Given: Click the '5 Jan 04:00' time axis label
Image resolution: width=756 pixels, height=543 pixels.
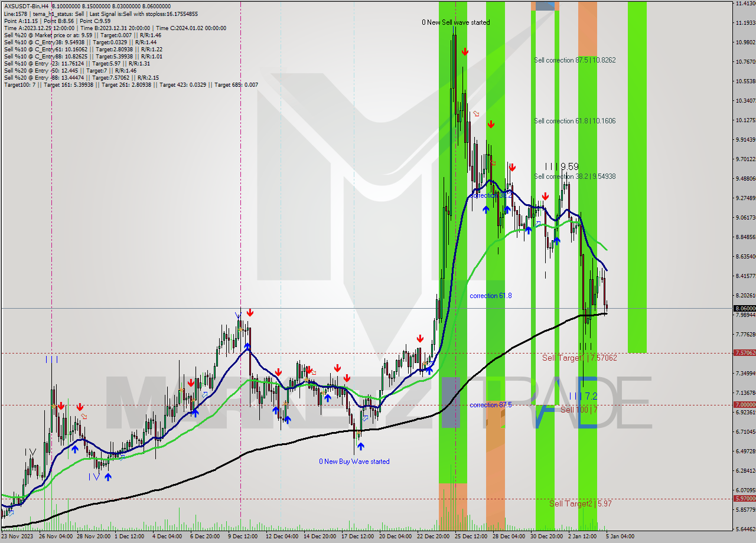Looking at the screenshot, I should click(x=620, y=537).
